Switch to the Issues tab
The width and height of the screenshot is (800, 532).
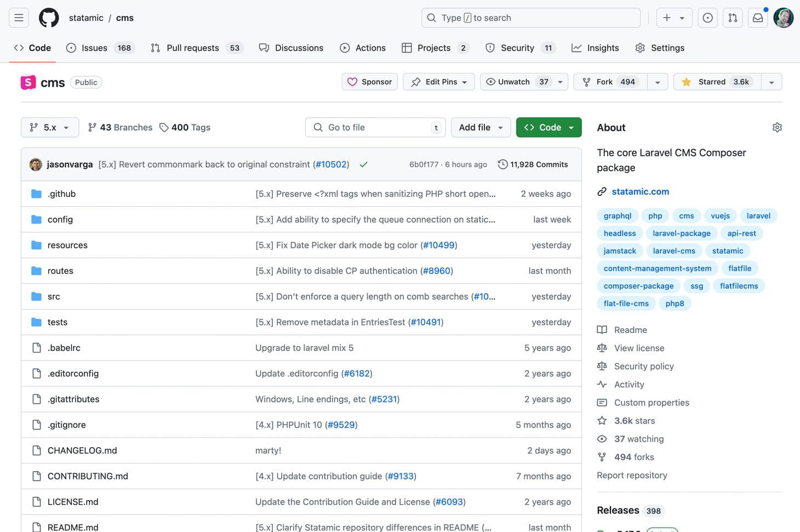click(x=100, y=48)
